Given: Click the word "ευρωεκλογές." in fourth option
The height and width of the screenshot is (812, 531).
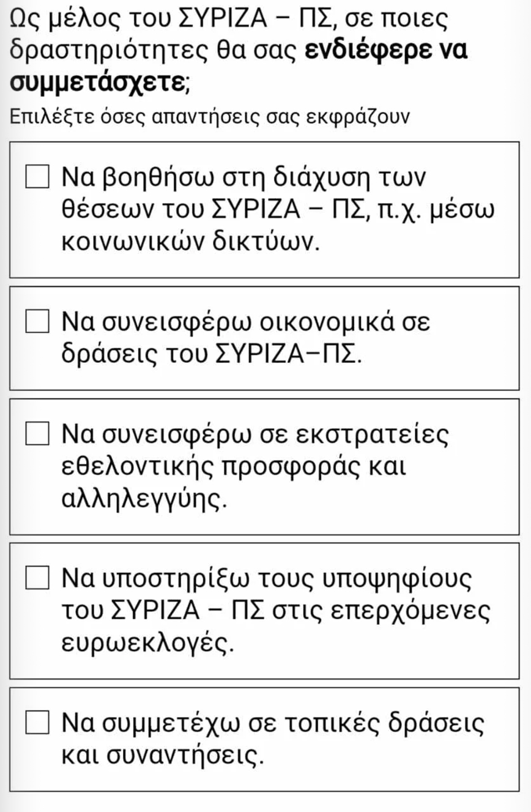Looking at the screenshot, I should click(148, 643).
